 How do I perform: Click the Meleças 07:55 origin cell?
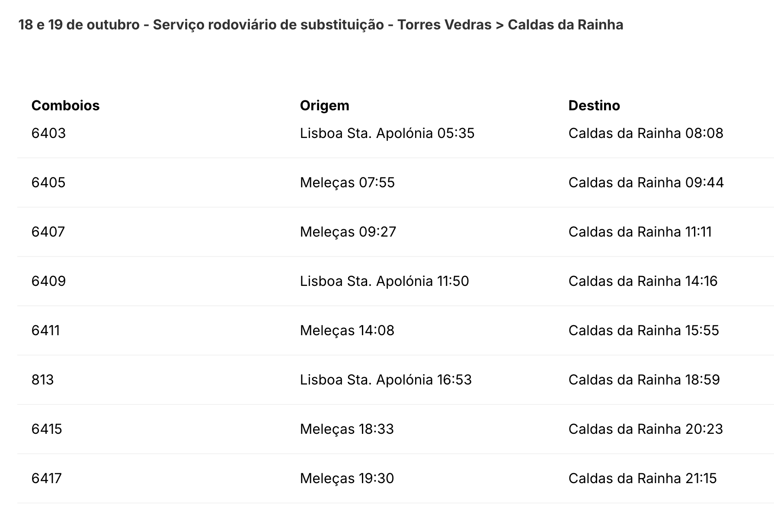(347, 183)
